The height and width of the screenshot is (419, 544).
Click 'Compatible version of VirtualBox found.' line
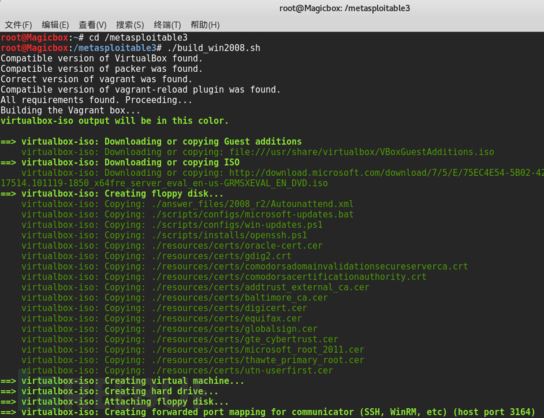pos(101,58)
